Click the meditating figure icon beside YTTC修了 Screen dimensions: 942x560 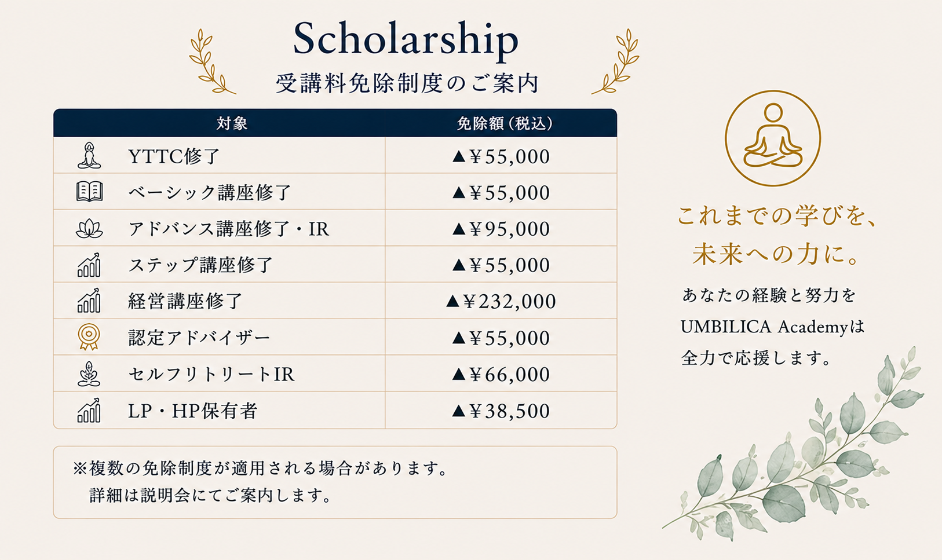89,155
